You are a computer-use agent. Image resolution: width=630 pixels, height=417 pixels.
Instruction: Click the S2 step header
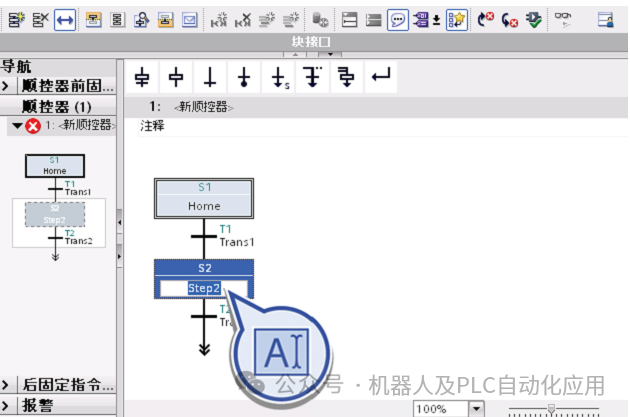(x=204, y=268)
